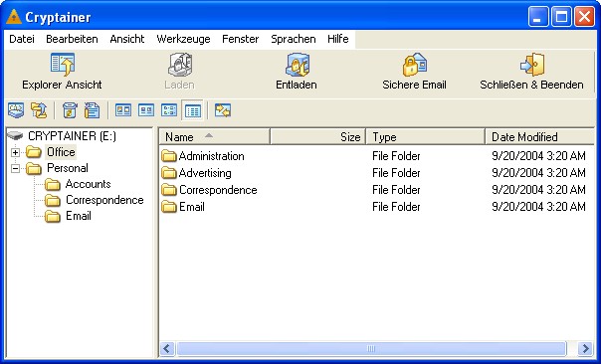Click the Explorer Ansicht toolbar button
Screen dimensions: 601x364
(62, 72)
